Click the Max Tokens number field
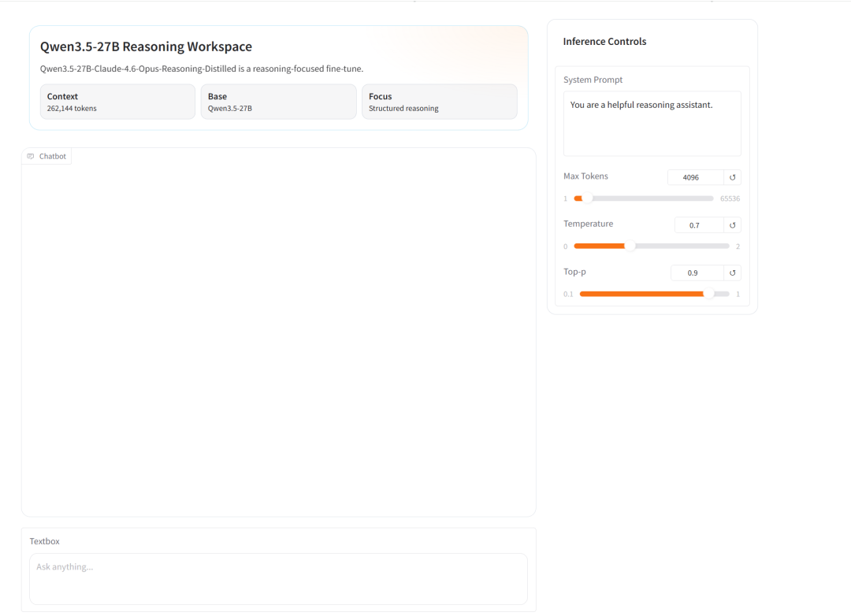 pos(696,177)
